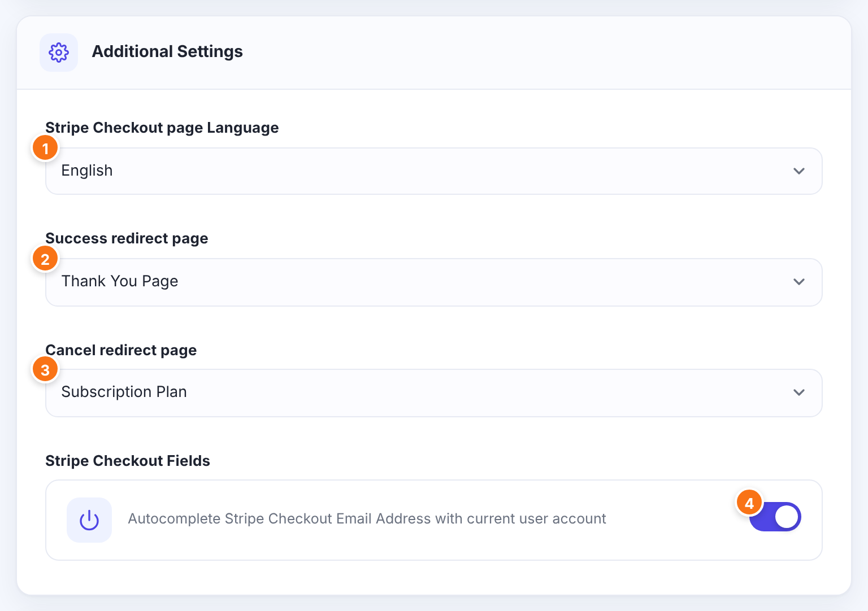Click the Autocomplete Stripe Checkout Email Address text
This screenshot has width=868, height=611.
tap(367, 519)
